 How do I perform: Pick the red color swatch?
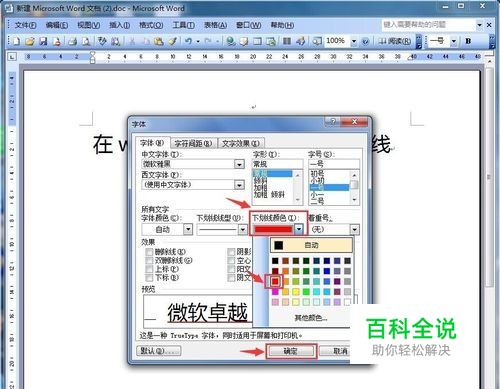click(x=275, y=282)
